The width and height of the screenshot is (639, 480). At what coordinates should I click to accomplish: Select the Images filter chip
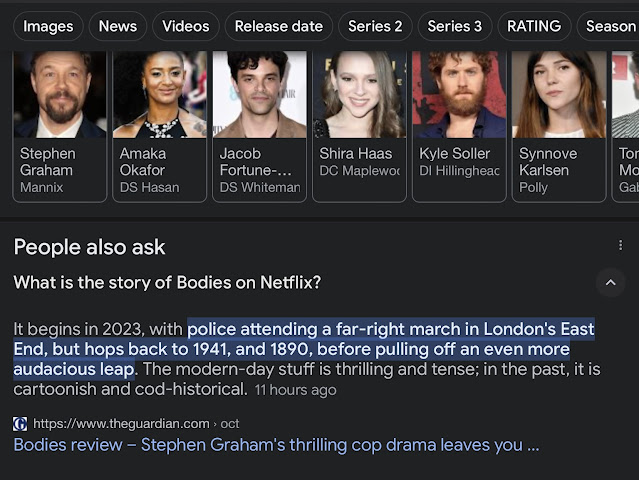point(48,26)
